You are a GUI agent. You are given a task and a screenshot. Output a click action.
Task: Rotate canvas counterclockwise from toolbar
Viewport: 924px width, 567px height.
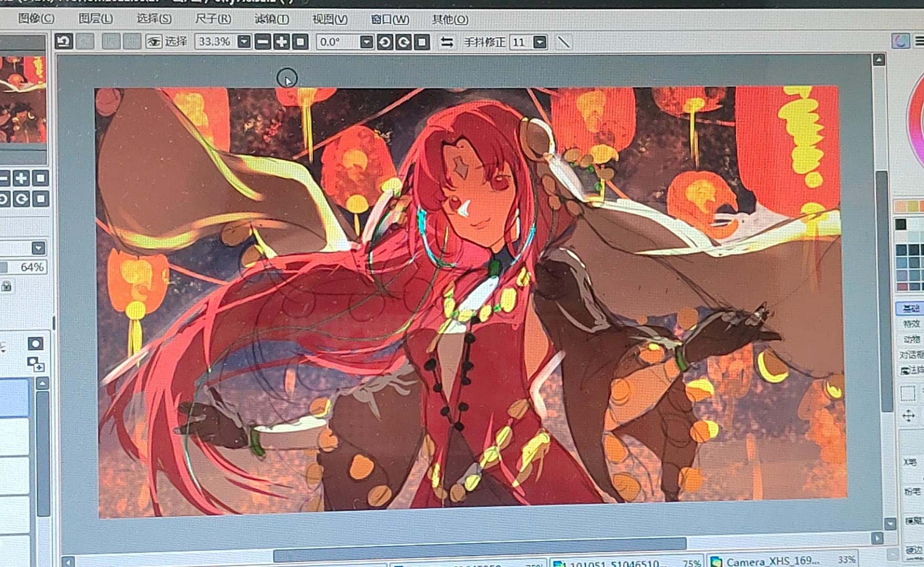click(385, 42)
